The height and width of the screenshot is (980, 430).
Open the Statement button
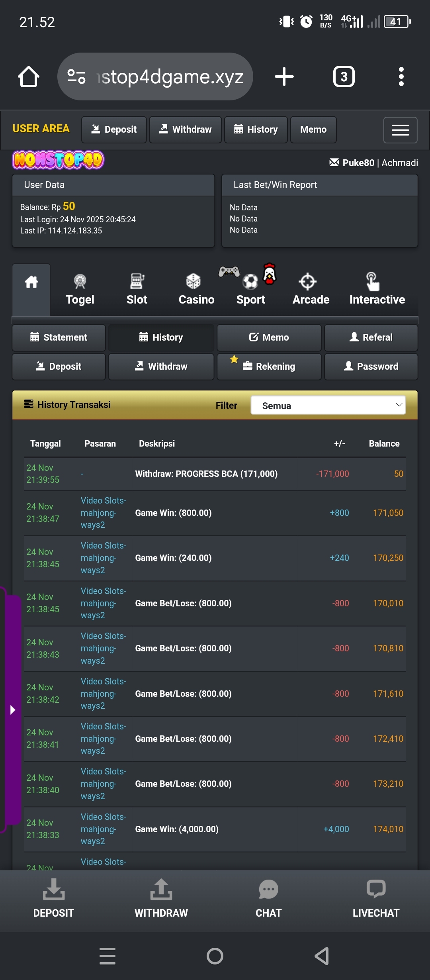pyautogui.click(x=59, y=337)
